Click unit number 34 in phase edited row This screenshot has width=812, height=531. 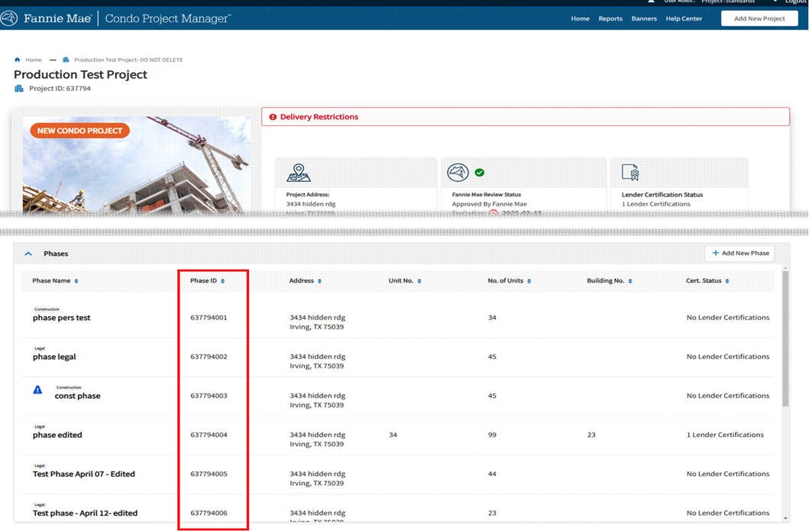[393, 435]
